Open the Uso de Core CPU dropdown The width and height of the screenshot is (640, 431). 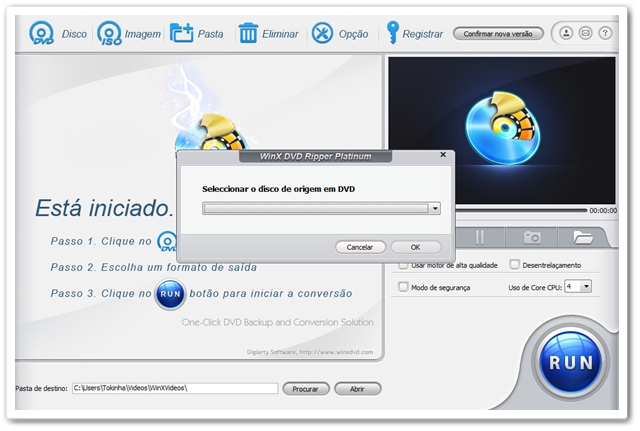click(578, 287)
